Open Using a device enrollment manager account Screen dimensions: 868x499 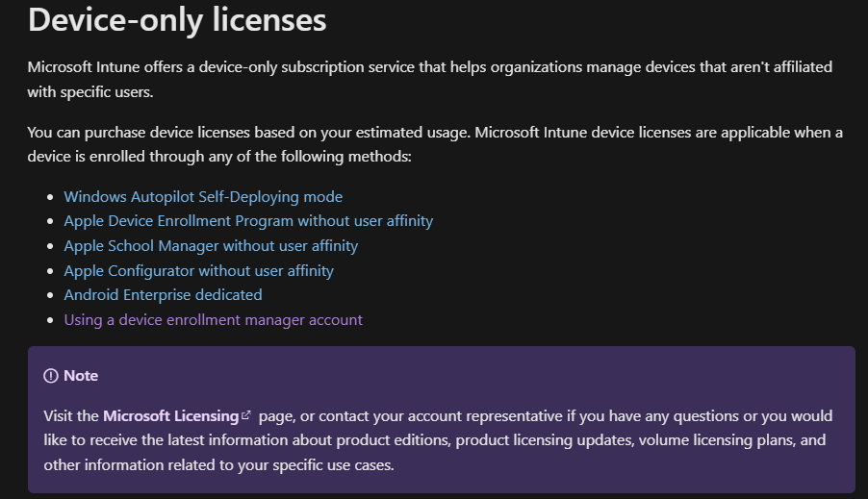coord(213,320)
